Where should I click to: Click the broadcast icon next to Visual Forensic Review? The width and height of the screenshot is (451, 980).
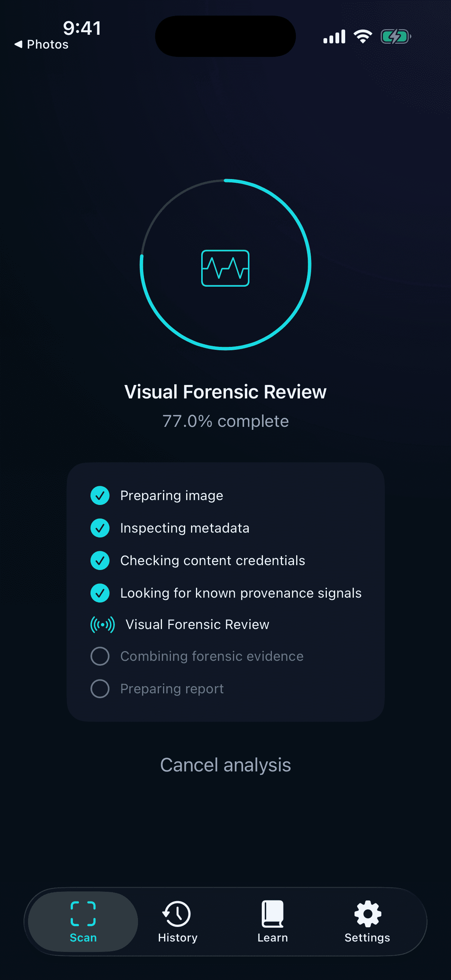coord(102,625)
